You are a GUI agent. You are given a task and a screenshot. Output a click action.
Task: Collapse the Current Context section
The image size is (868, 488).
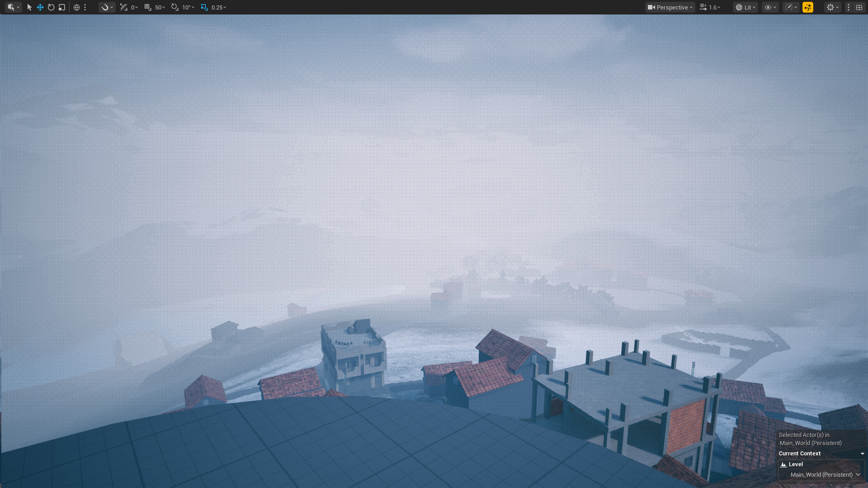click(862, 454)
